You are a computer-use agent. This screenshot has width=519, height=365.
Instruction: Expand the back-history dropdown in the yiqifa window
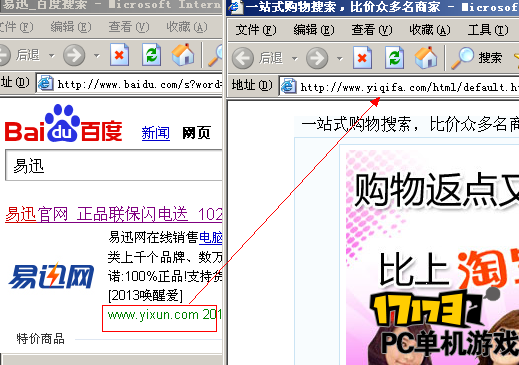(x=295, y=59)
